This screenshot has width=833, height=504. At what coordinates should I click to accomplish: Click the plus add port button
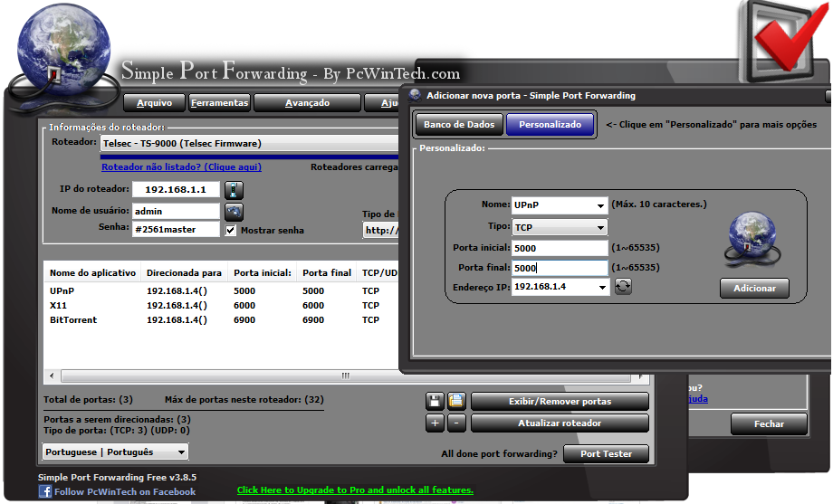[x=435, y=423]
